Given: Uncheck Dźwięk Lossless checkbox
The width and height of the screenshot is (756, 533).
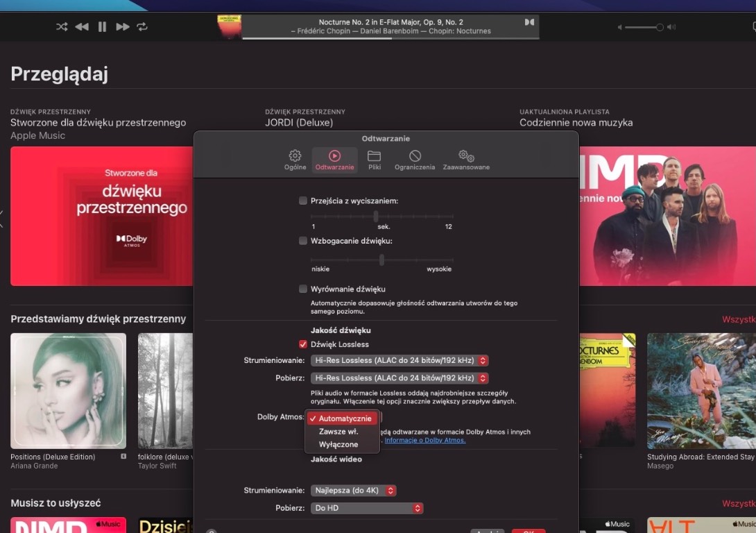Looking at the screenshot, I should coord(303,344).
